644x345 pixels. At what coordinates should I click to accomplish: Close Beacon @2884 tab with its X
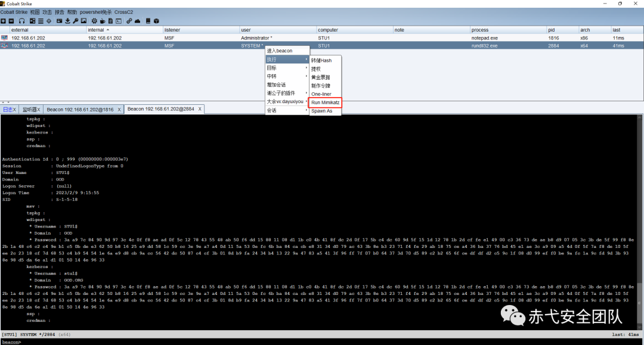200,109
